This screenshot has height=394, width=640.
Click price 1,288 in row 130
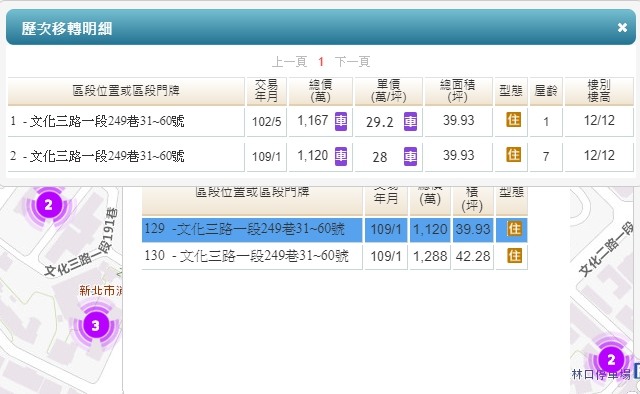click(x=430, y=256)
